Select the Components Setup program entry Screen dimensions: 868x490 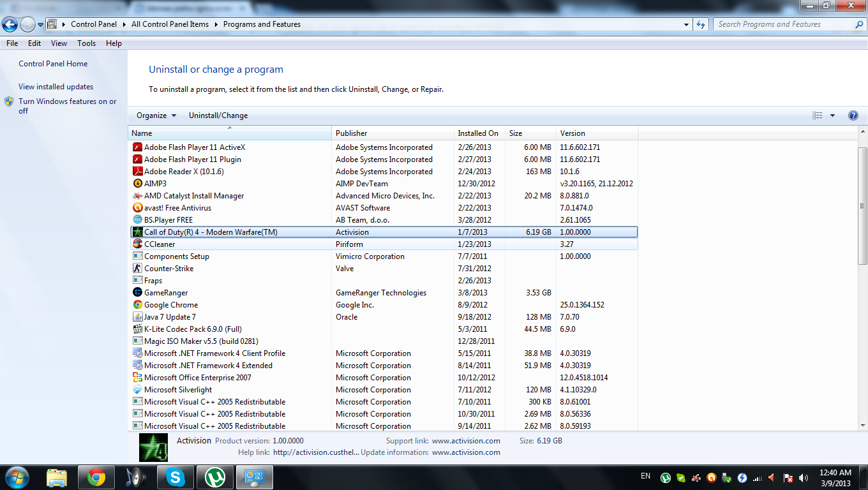384,256
